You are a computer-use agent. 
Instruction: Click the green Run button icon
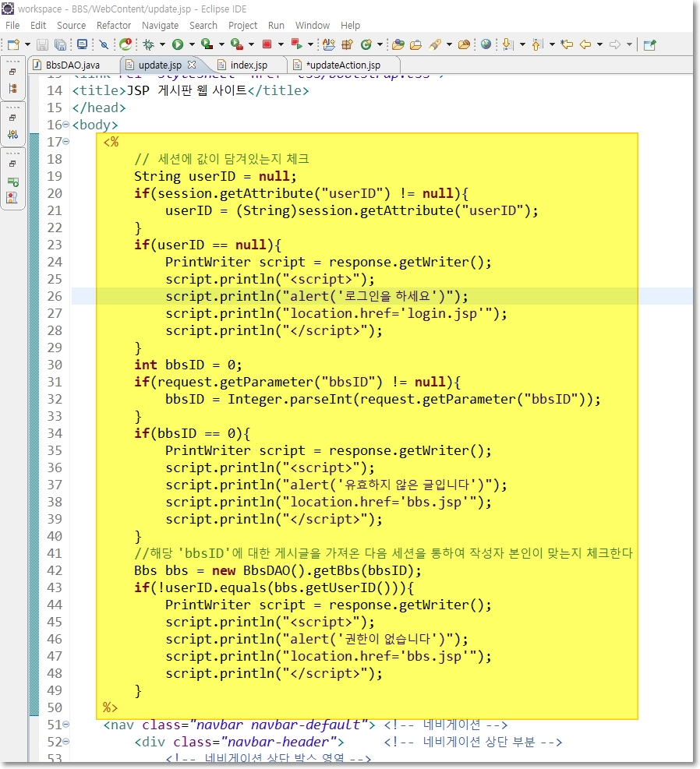tap(178, 44)
